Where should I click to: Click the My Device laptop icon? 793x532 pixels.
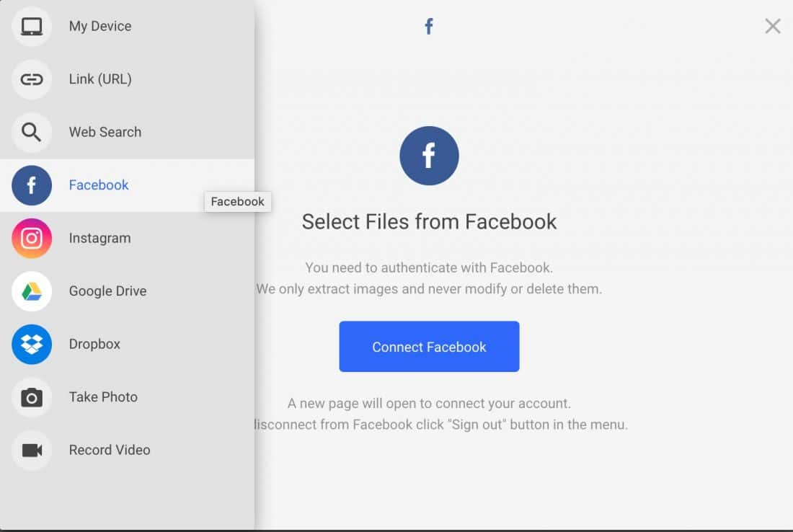pos(31,26)
